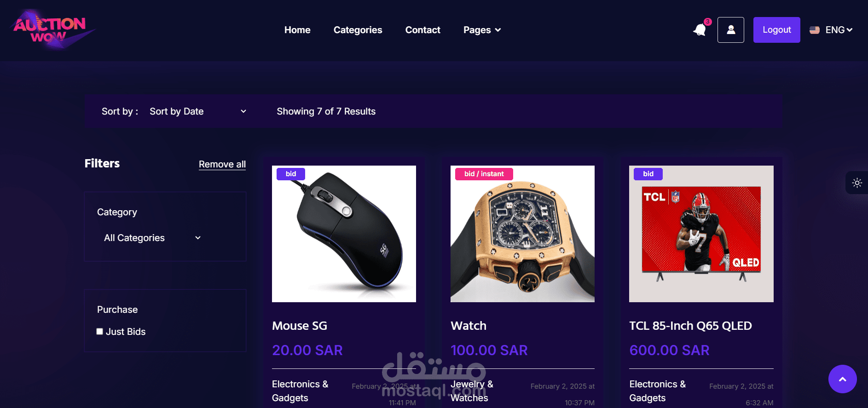Open the ENG language selector
868x408 pixels.
click(x=839, y=30)
